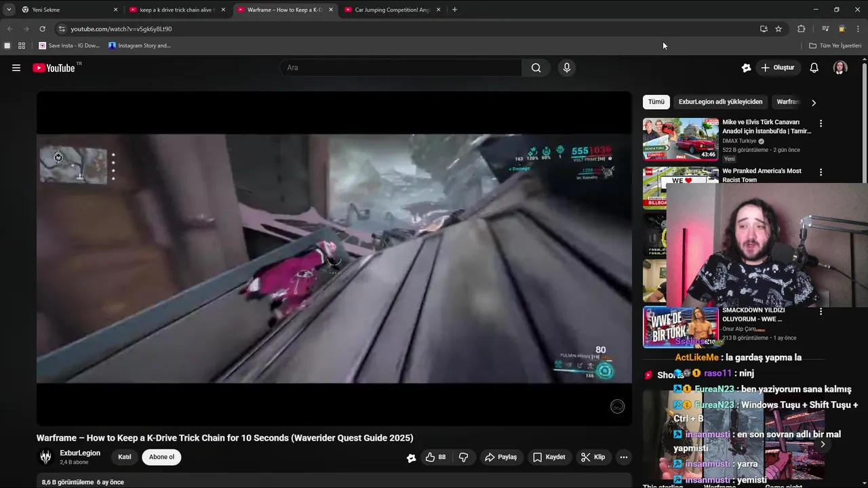Image resolution: width=868 pixels, height=488 pixels.
Task: Open the DMAX Türkiye channel link
Action: tap(740, 141)
